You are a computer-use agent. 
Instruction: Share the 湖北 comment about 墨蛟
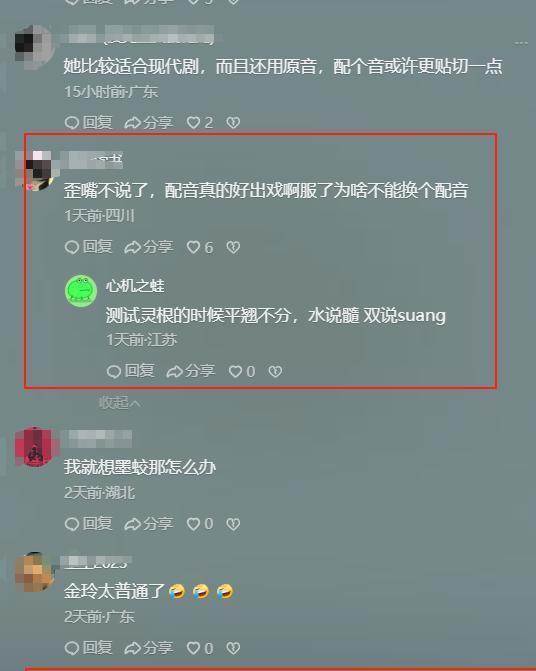click(148, 524)
